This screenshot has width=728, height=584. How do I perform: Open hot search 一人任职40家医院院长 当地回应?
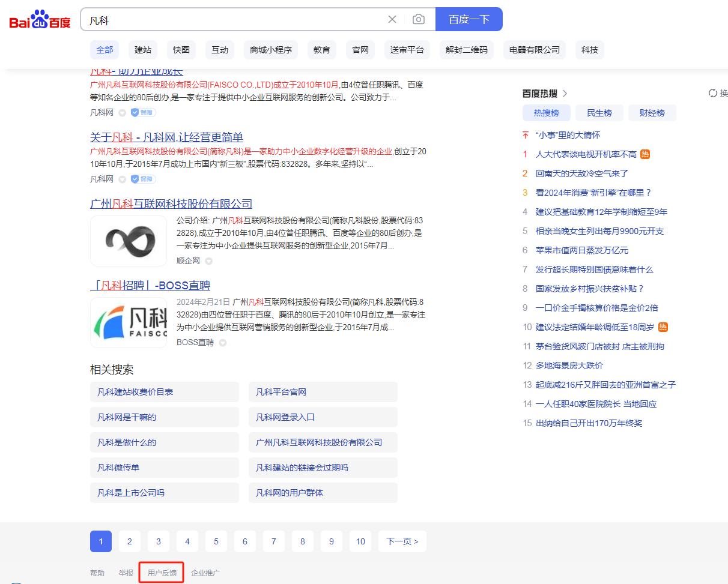tap(596, 404)
